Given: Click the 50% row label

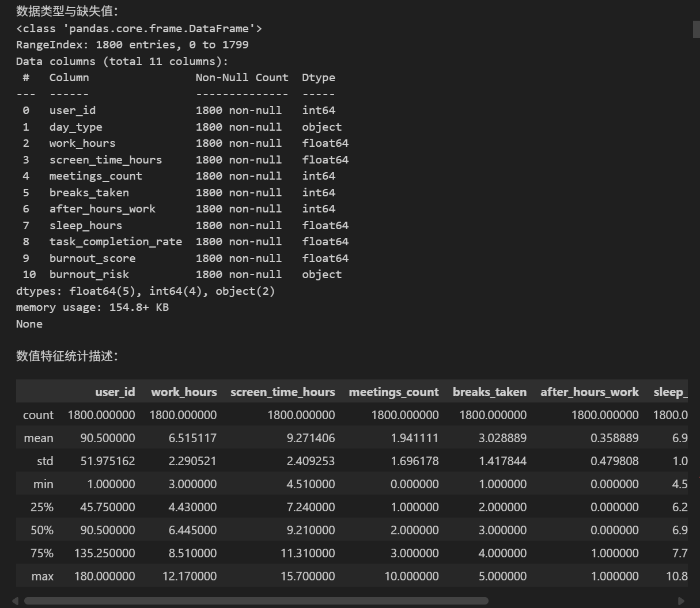Looking at the screenshot, I should pos(41,530).
